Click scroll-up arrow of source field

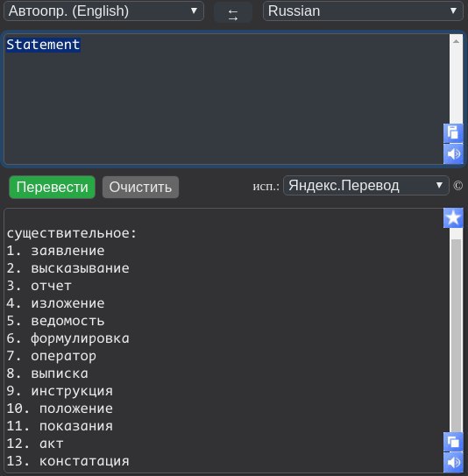tap(456, 41)
